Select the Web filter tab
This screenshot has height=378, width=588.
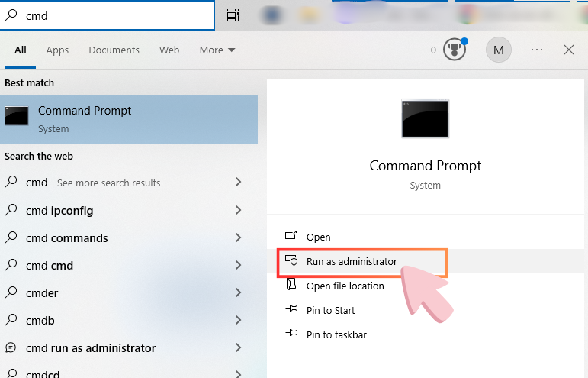click(169, 50)
